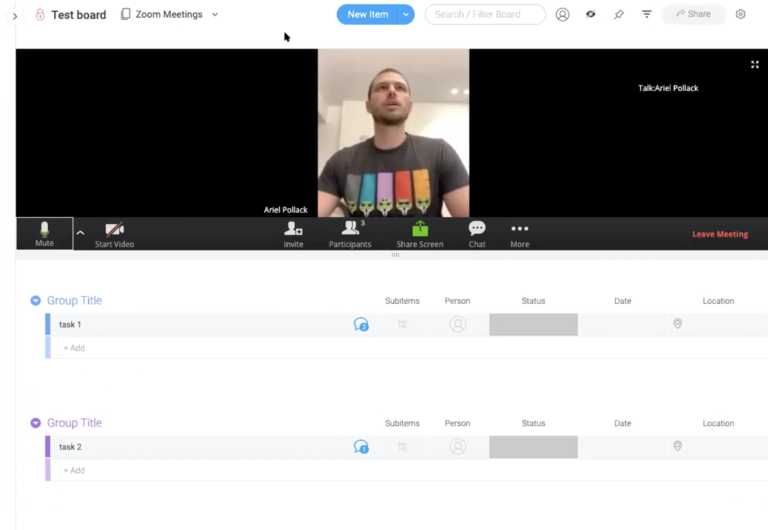This screenshot has height=530, width=768.
Task: Click the pin icon in top toolbar
Action: point(618,15)
